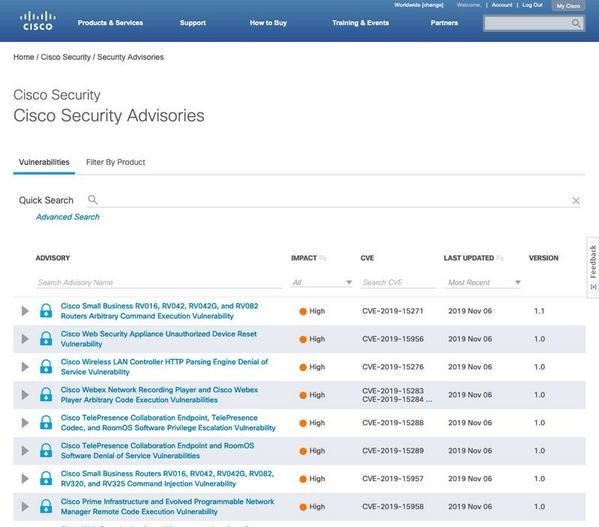Click the VERSION column header

click(x=543, y=258)
